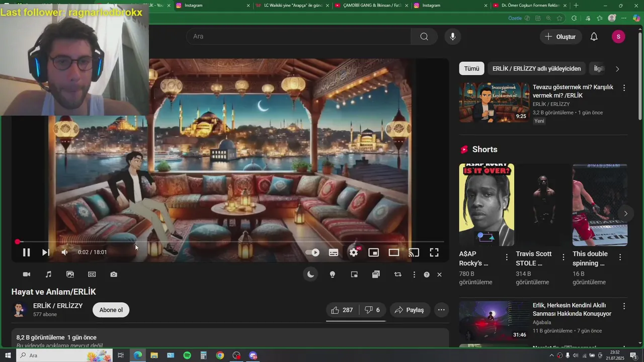Toggle the dark mode moon icon
Viewport: 644px width, 362px height.
(310, 274)
